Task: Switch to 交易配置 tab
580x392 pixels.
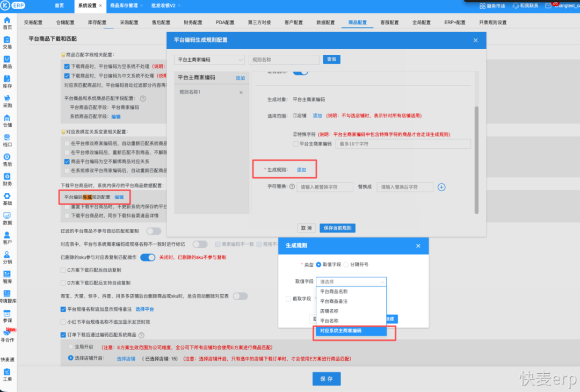Action: [33, 23]
